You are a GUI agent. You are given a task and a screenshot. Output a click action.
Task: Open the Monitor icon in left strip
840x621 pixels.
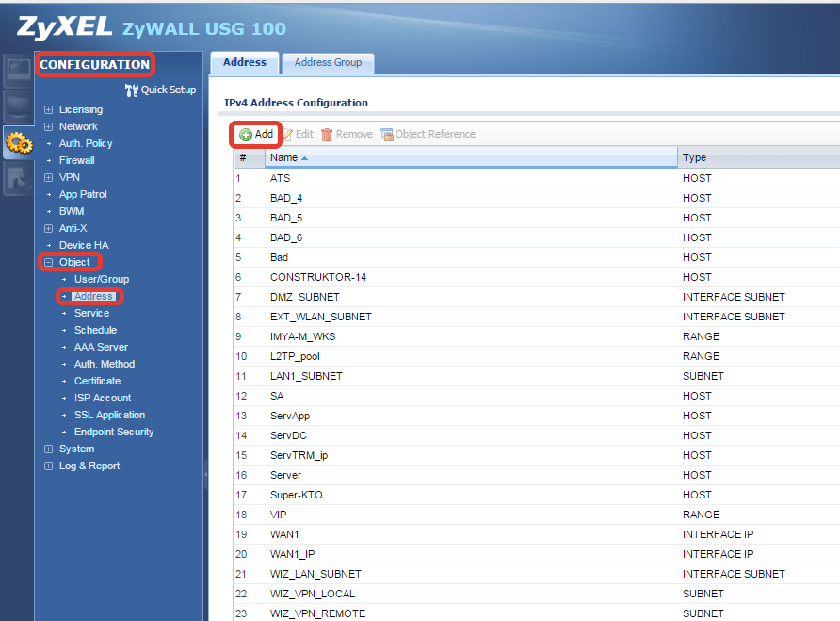click(x=19, y=106)
